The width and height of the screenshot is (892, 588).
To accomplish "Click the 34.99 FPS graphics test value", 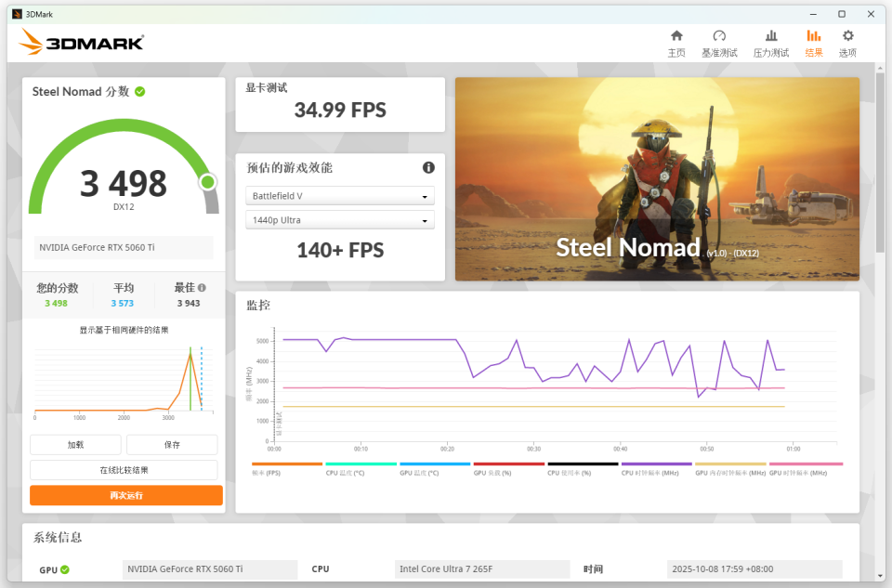I will tap(340, 110).
